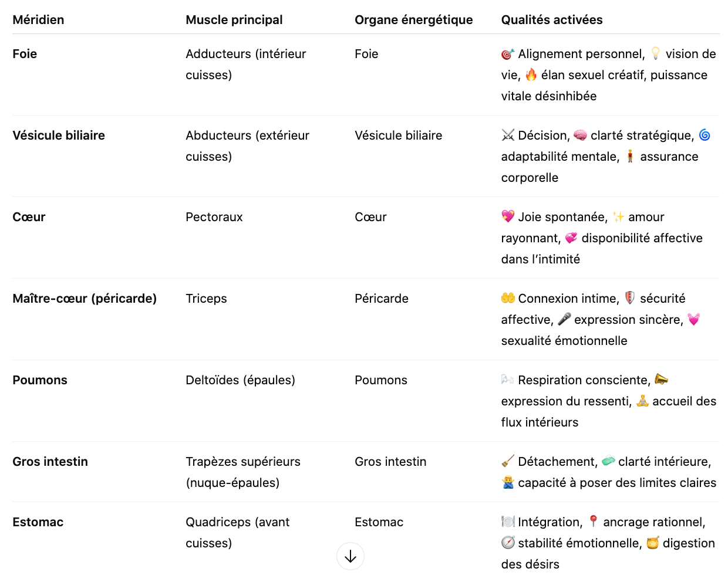Click the Triceps muscle cell
Viewport: 728px width, 582px height.
pos(206,299)
